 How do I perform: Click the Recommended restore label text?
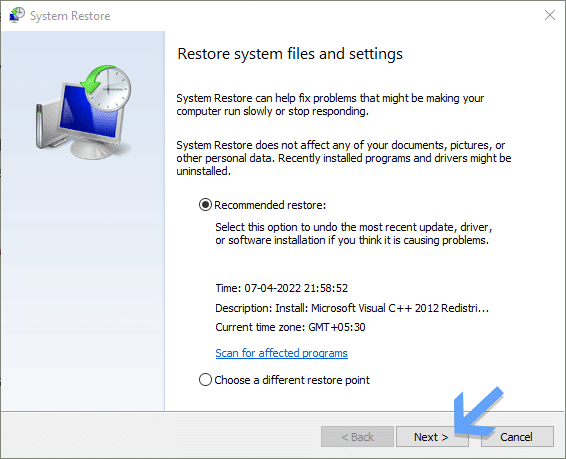point(270,205)
